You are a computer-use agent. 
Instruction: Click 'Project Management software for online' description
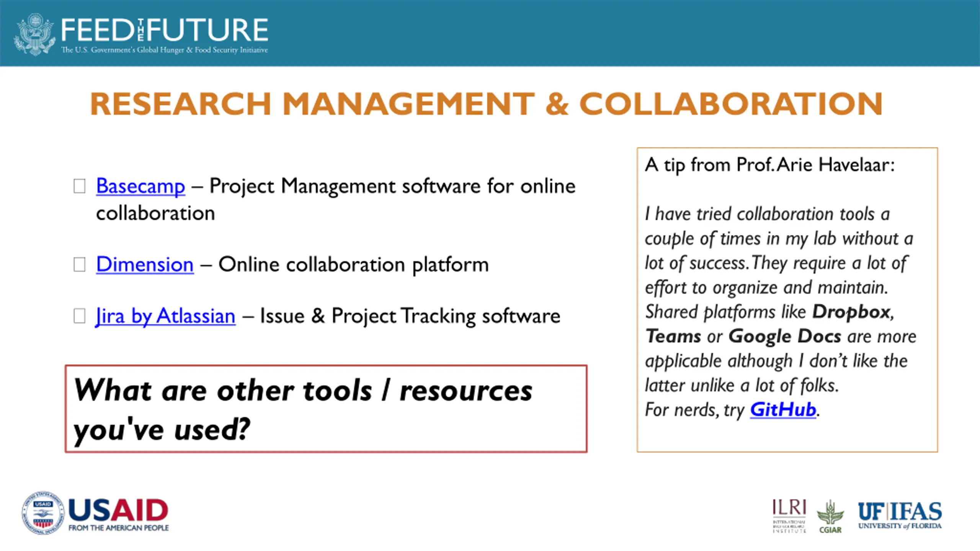pyautogui.click(x=392, y=186)
